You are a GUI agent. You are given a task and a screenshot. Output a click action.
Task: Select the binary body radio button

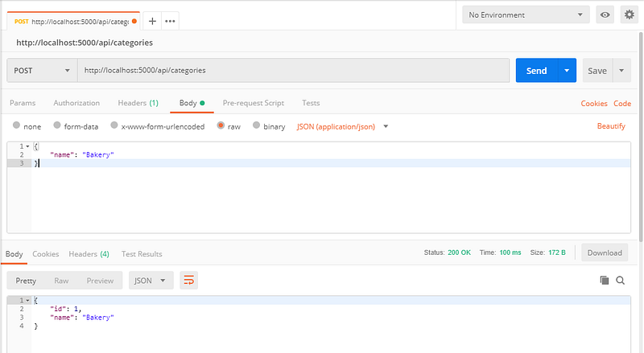[x=256, y=125]
